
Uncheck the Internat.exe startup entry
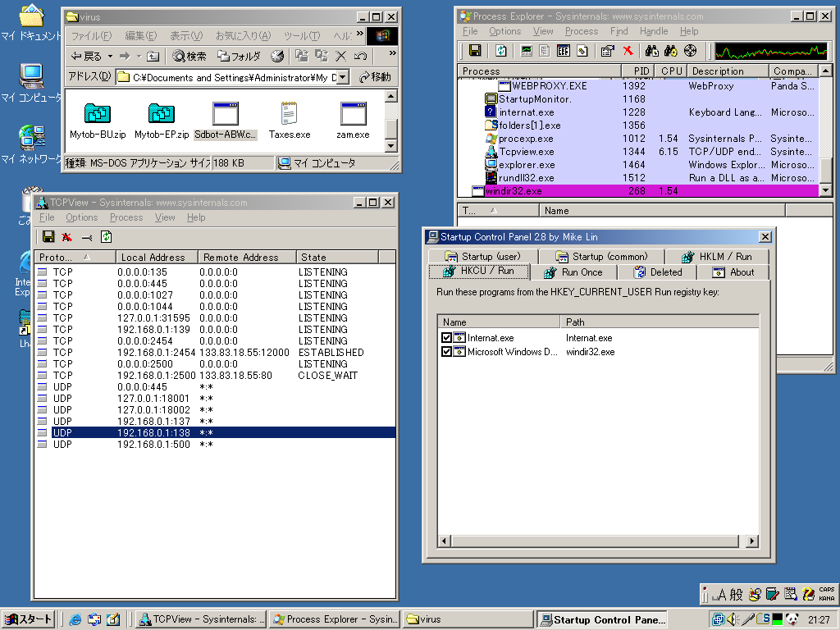[446, 338]
